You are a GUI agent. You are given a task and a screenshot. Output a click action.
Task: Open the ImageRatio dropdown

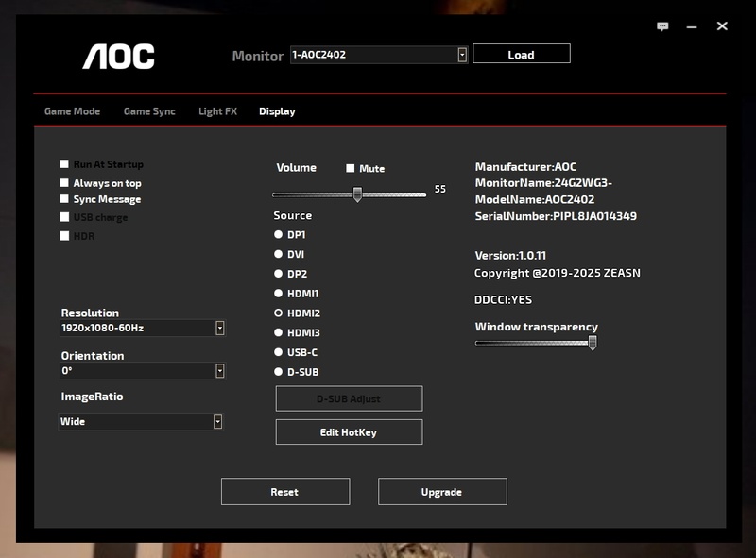point(141,422)
